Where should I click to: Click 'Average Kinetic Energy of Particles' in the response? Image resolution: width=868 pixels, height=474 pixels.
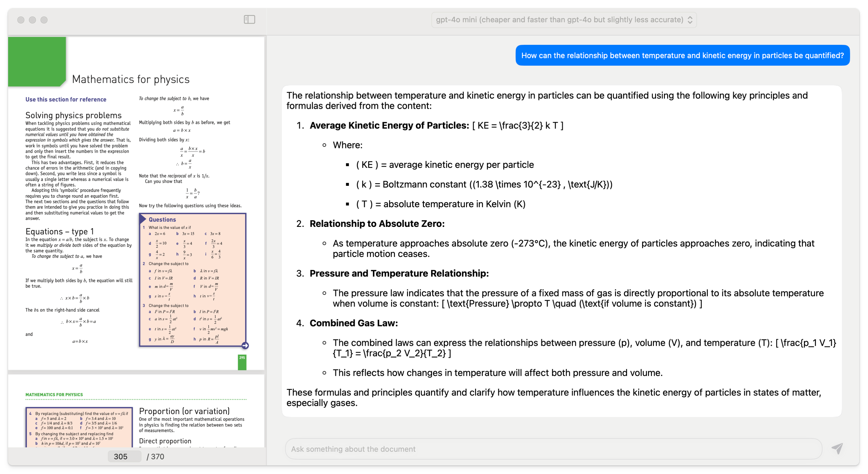tap(389, 126)
